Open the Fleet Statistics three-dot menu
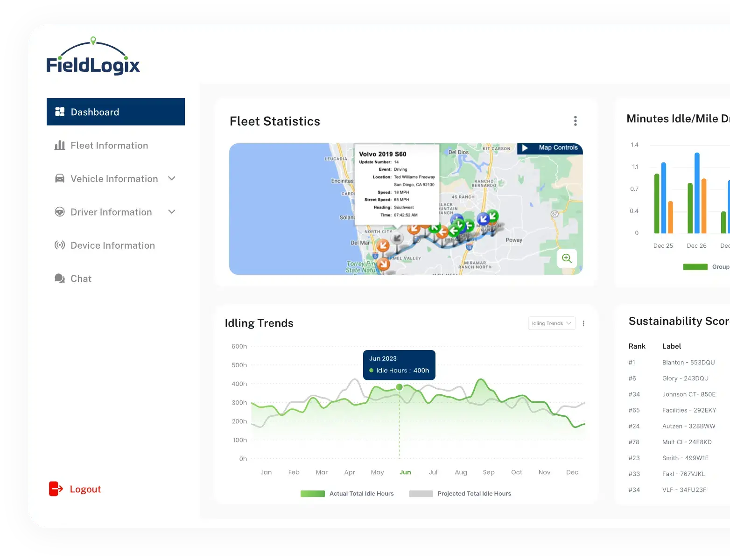 (x=575, y=121)
